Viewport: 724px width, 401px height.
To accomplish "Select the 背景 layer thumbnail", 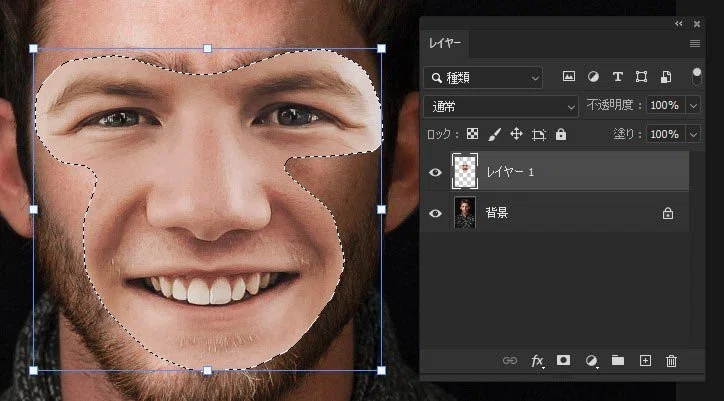I will click(465, 213).
